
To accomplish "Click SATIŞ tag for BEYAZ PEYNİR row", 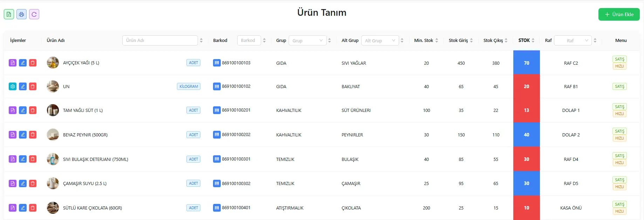I will pos(619,131).
